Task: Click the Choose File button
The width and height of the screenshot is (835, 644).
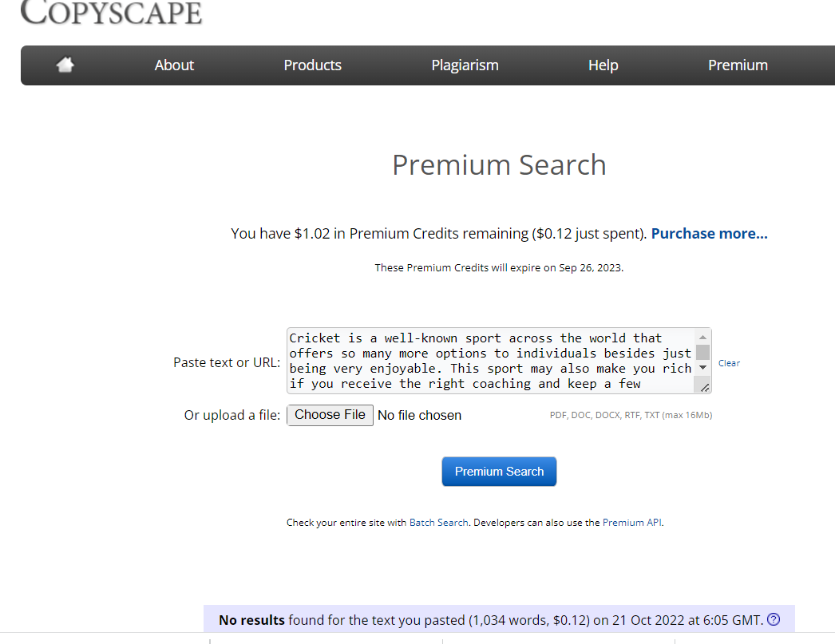Action: point(330,415)
